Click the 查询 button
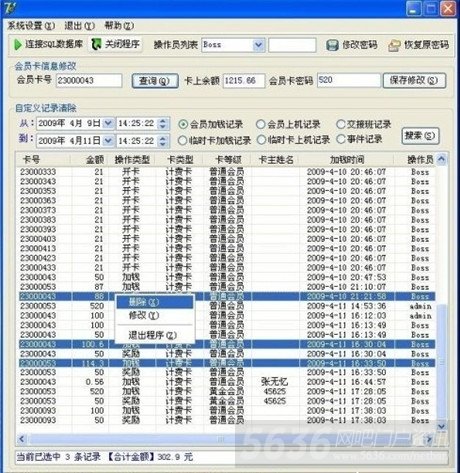 pos(155,81)
